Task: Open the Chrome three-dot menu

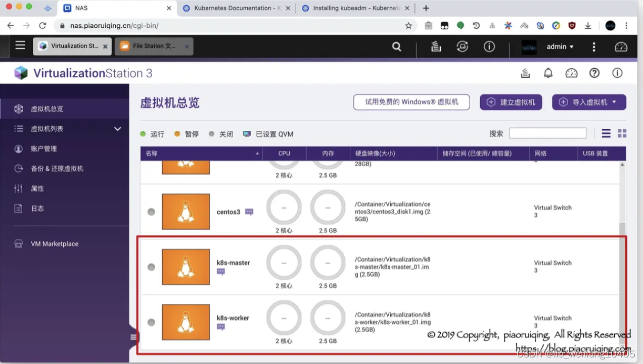Action: (627, 25)
